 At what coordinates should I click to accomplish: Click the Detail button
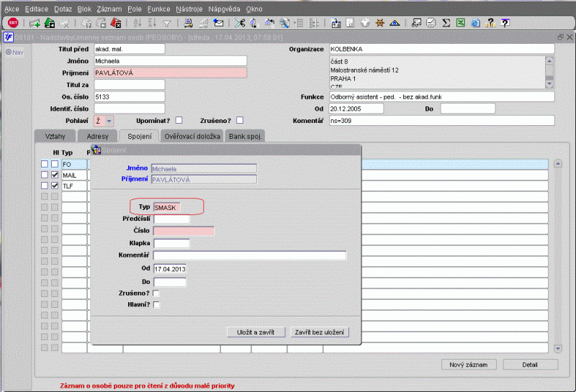(x=530, y=365)
